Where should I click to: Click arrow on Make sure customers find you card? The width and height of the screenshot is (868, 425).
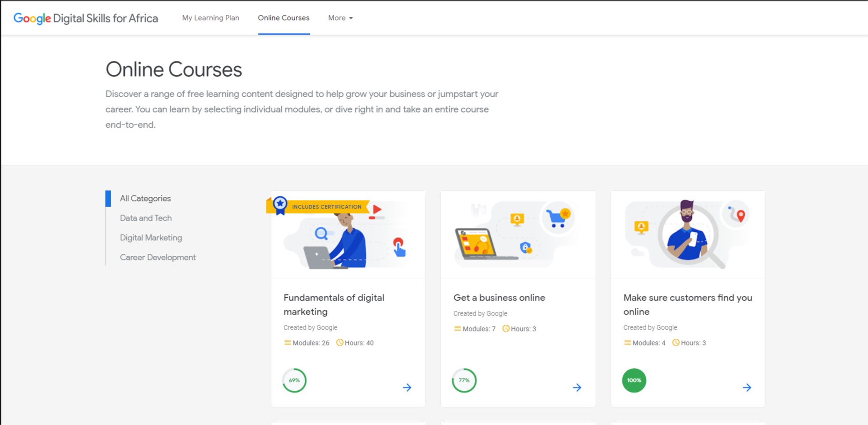[747, 387]
